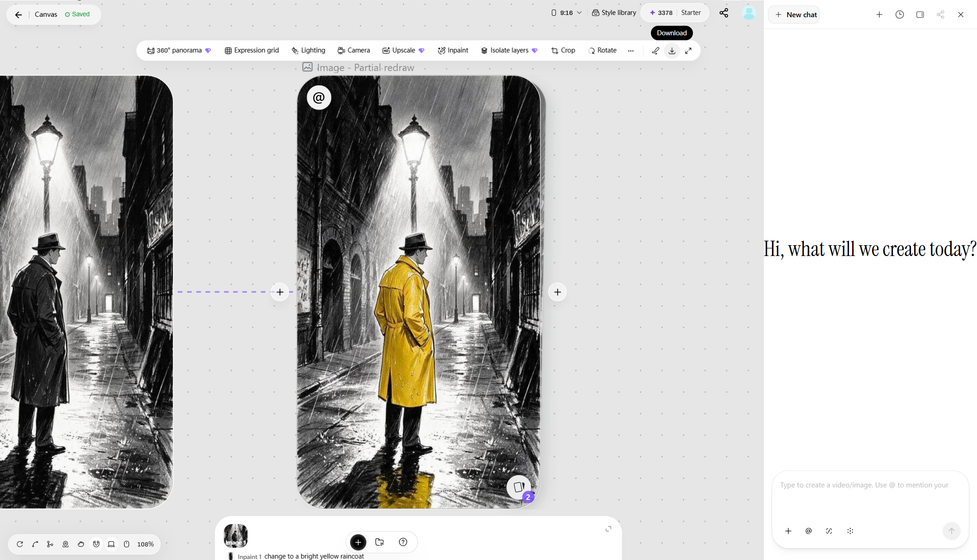Select the Expression grid tool
977x560 pixels.
point(252,51)
